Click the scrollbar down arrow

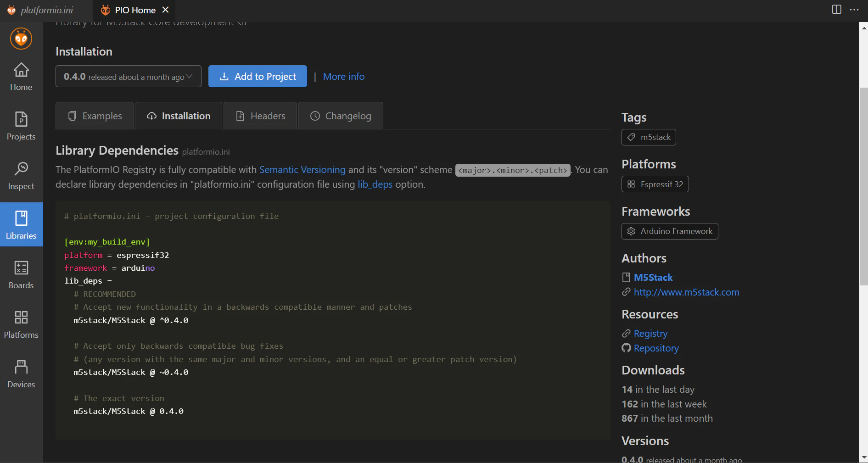[x=863, y=457]
